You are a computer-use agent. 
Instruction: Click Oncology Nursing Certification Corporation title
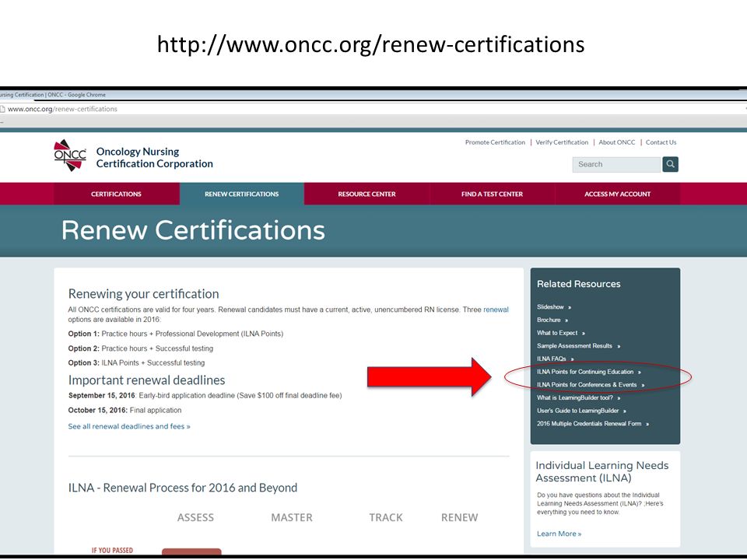point(154,158)
